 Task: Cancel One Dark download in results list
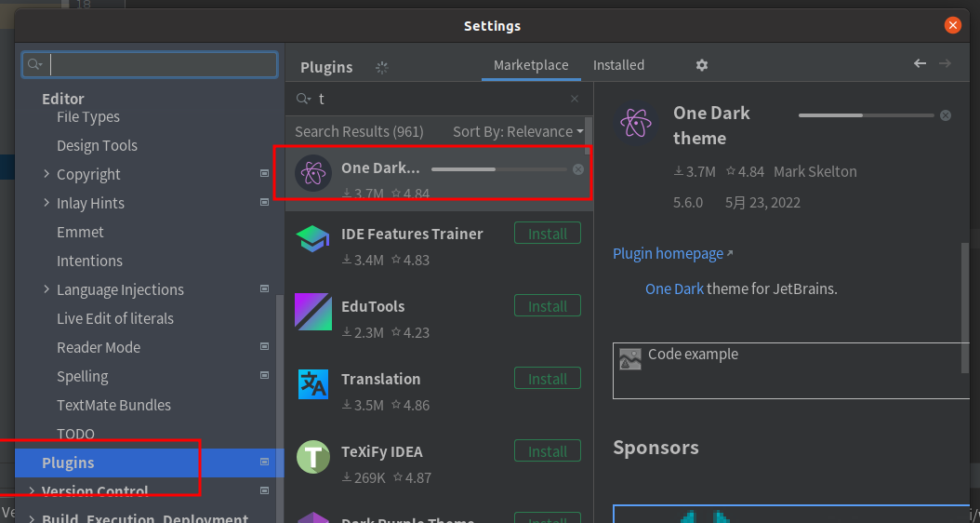pos(578,169)
